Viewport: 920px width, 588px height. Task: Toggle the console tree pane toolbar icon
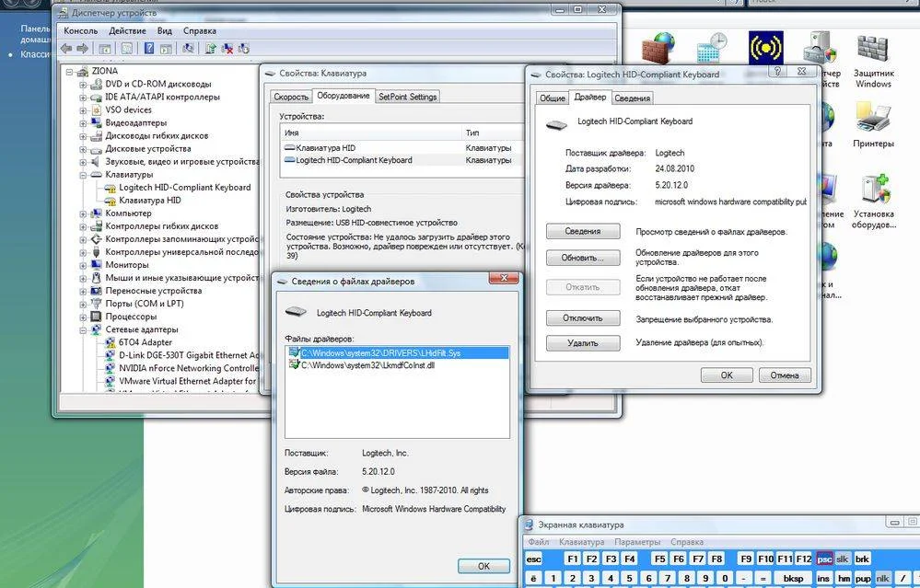pyautogui.click(x=104, y=49)
